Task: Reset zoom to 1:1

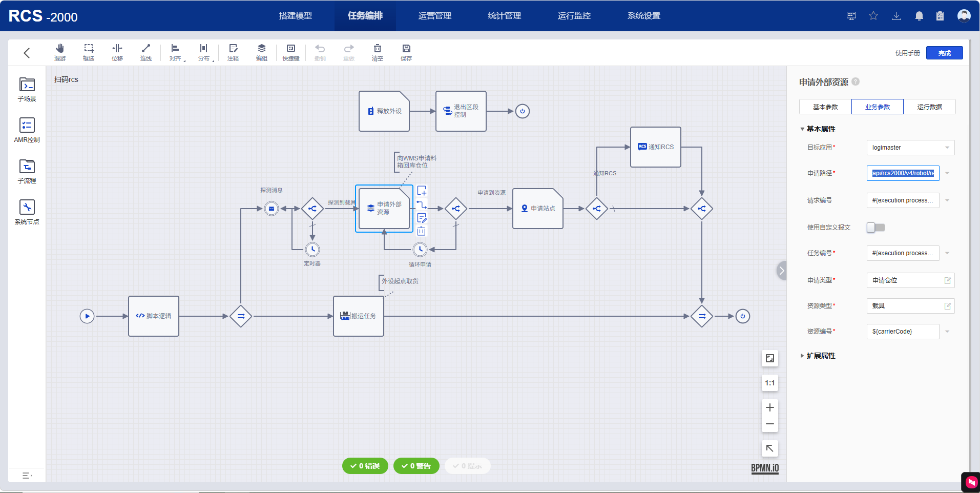Action: [770, 383]
